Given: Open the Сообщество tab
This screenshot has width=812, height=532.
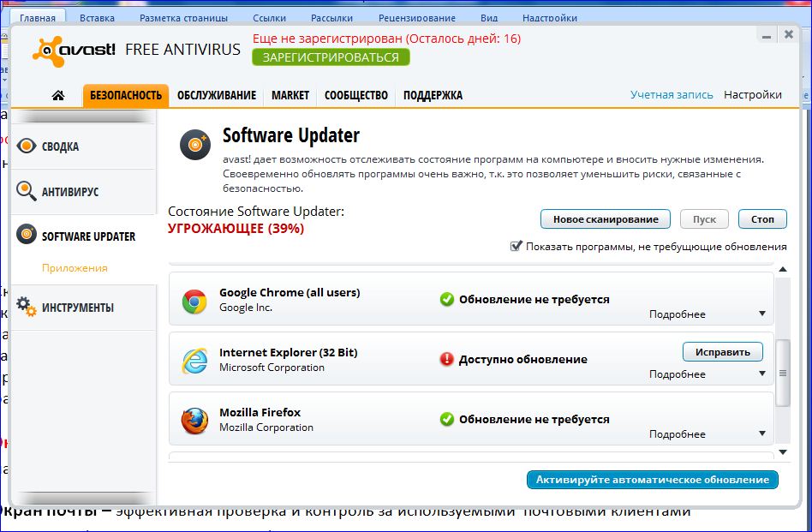Looking at the screenshot, I should tap(355, 96).
